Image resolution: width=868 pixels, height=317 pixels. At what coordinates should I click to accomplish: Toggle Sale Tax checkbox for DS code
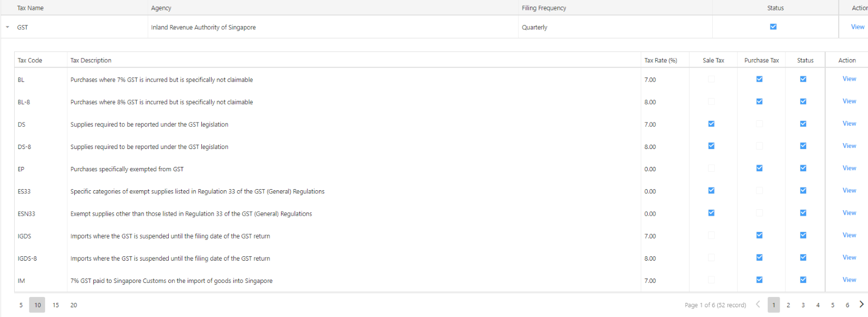(x=711, y=124)
